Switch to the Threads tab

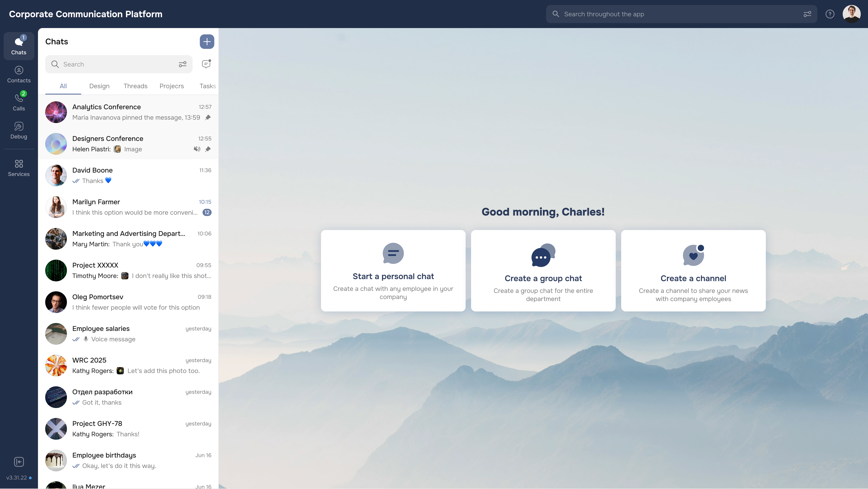[x=135, y=86]
